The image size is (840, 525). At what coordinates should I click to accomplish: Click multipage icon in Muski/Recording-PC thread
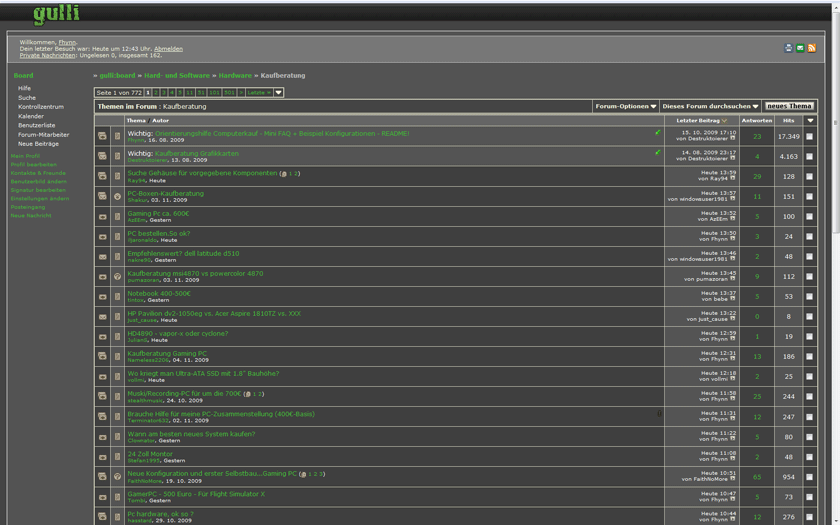pos(248,394)
